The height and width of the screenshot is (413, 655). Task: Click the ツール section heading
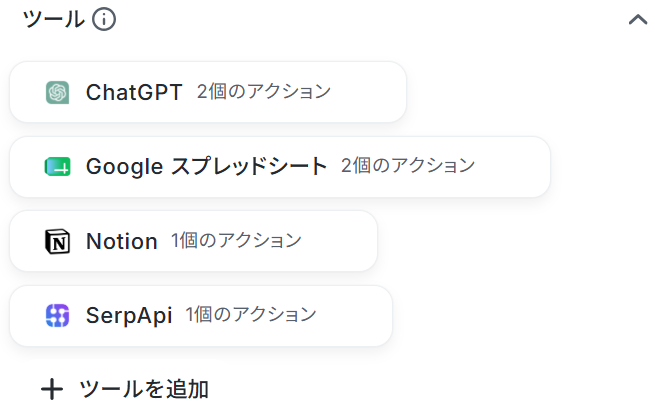coord(53,19)
